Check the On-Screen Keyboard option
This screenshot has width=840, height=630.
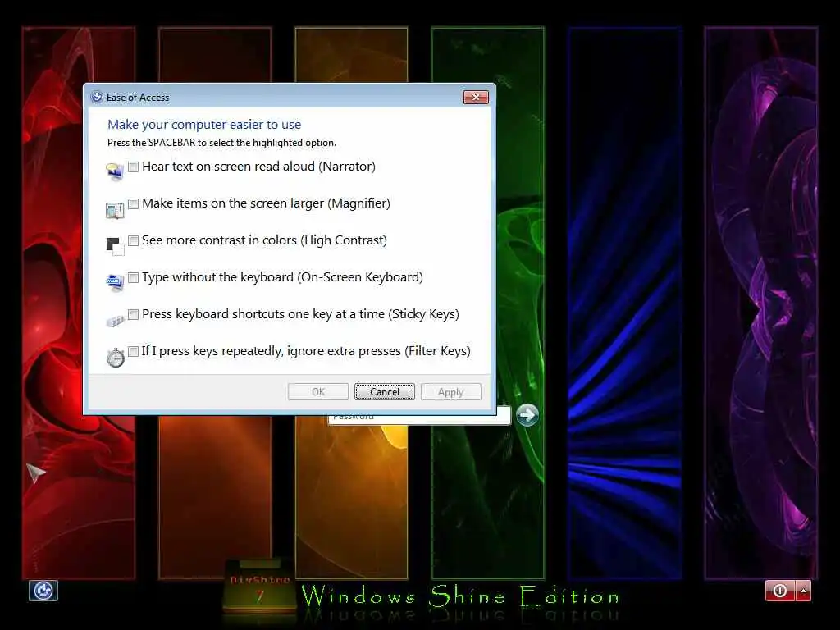pos(134,277)
